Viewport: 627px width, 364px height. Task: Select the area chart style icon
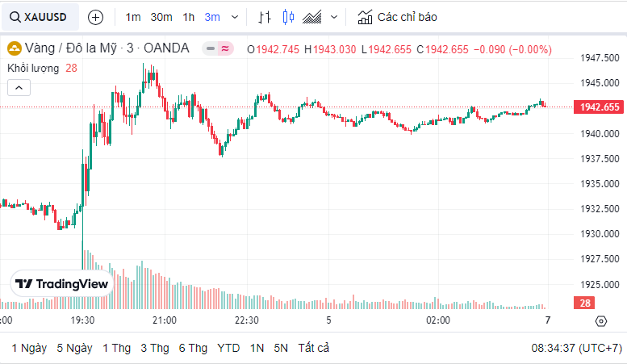pos(313,17)
